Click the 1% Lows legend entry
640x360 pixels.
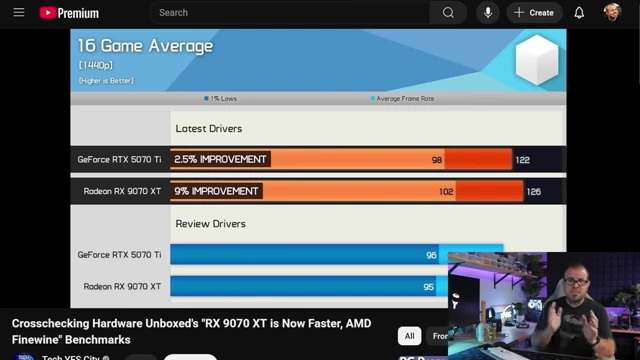220,98
